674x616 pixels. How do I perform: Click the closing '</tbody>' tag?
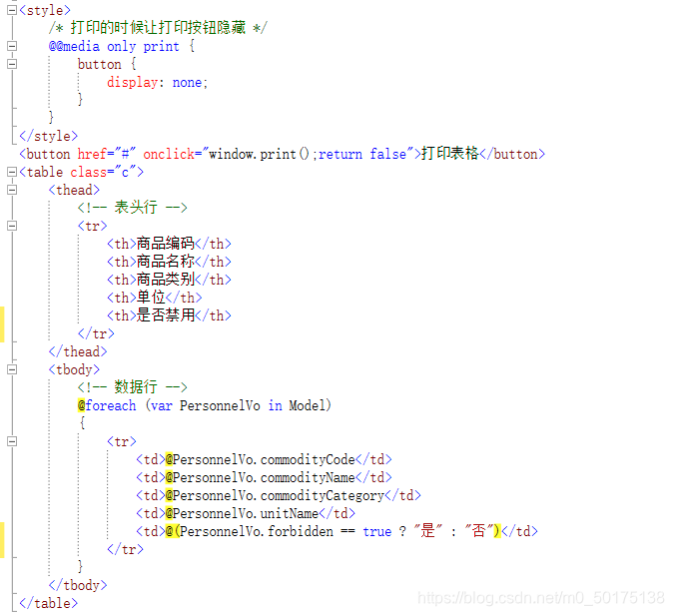coord(77,585)
